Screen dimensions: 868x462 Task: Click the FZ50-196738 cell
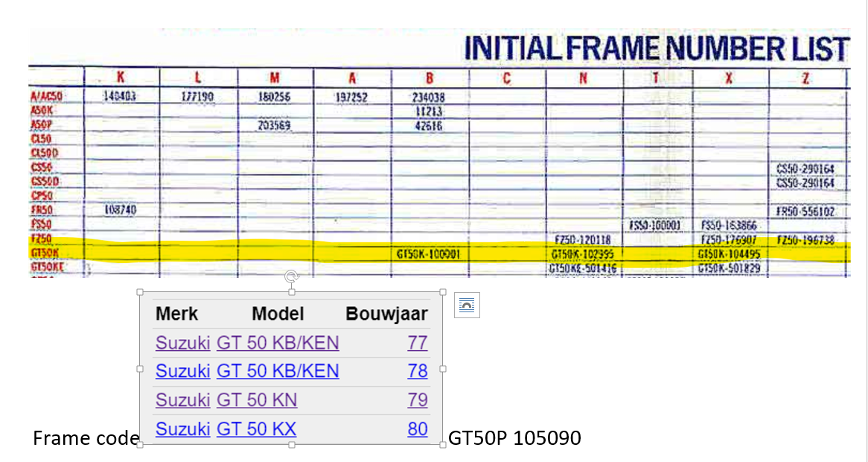click(x=805, y=240)
